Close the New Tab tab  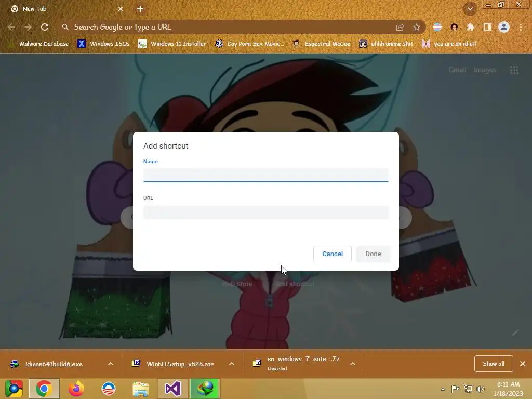pos(121,9)
